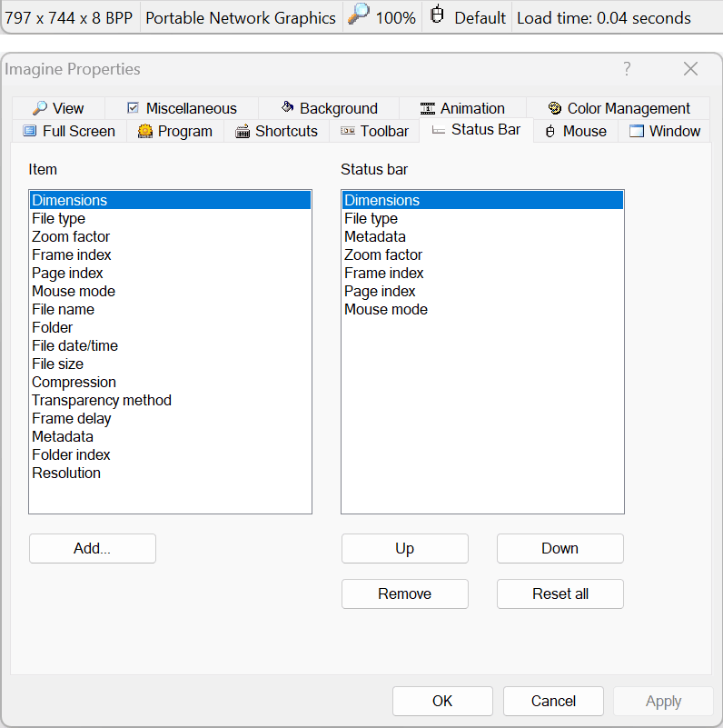The height and width of the screenshot is (728, 723).
Task: Click the mouse mode icon in status bar
Action: pos(437,14)
